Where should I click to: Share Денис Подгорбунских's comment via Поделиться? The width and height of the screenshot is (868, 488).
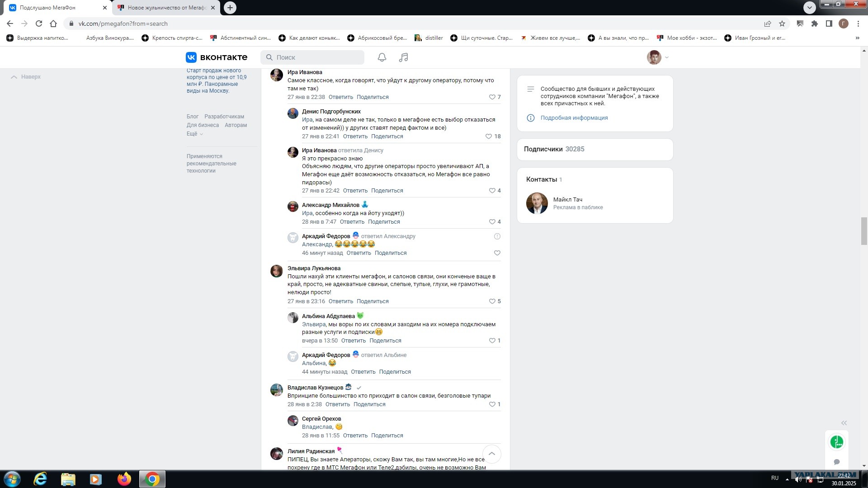pos(387,136)
